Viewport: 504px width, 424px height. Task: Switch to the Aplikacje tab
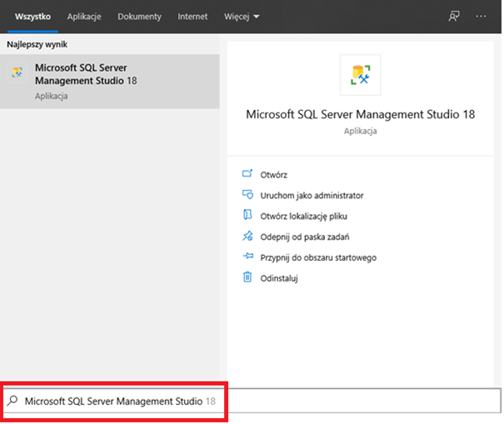tap(84, 17)
